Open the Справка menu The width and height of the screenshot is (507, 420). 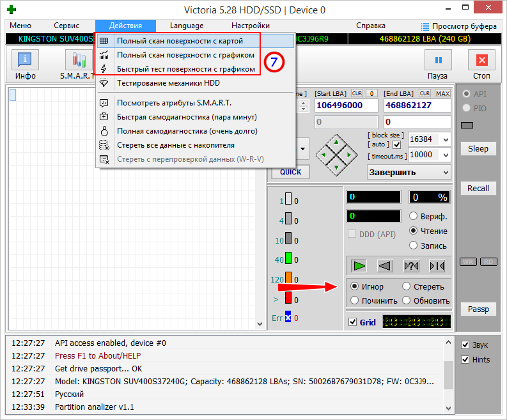click(x=371, y=26)
